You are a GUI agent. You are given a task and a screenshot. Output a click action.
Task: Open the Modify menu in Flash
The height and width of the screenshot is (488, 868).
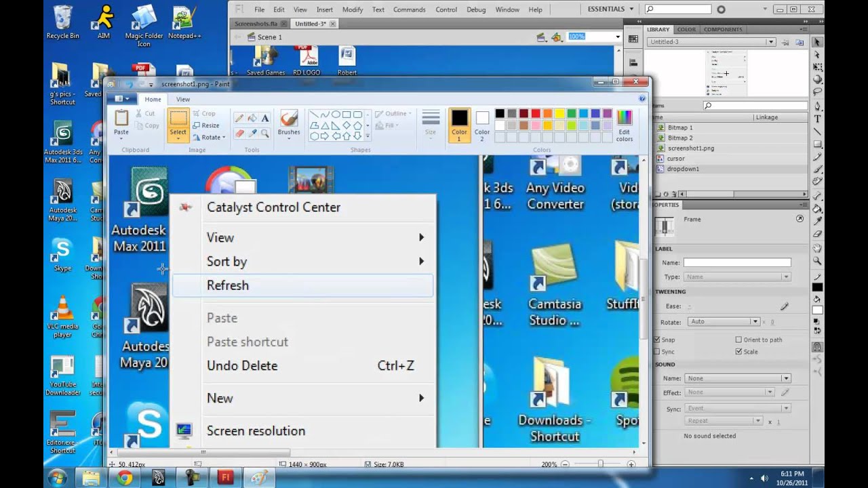[x=353, y=9]
